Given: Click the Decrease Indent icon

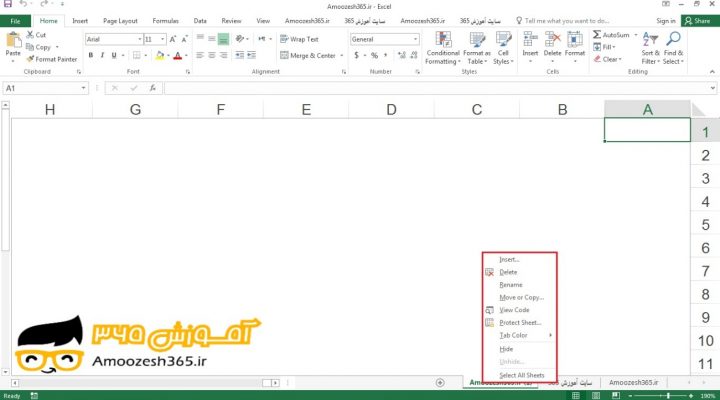Looking at the screenshot, I should coord(240,55).
